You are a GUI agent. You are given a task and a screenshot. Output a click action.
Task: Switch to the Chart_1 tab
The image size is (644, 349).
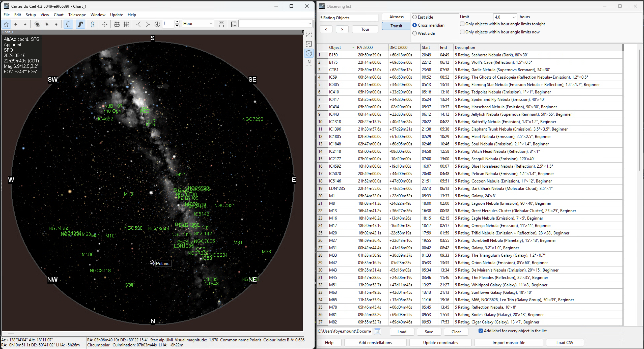tap(8, 32)
